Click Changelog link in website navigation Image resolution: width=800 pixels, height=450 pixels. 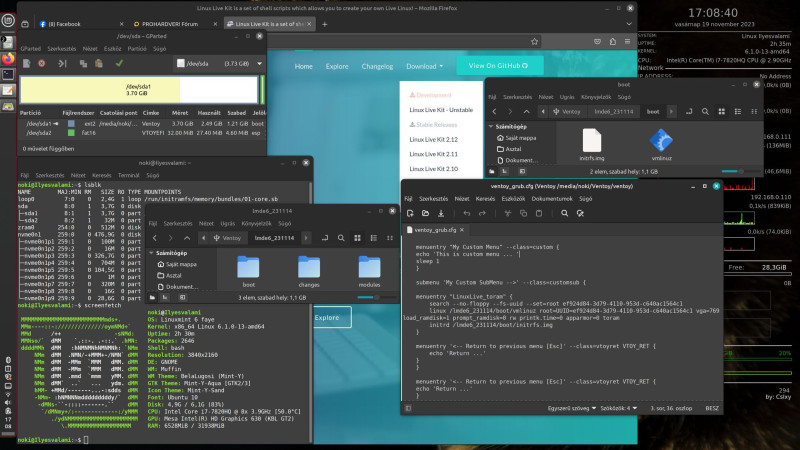[377, 66]
